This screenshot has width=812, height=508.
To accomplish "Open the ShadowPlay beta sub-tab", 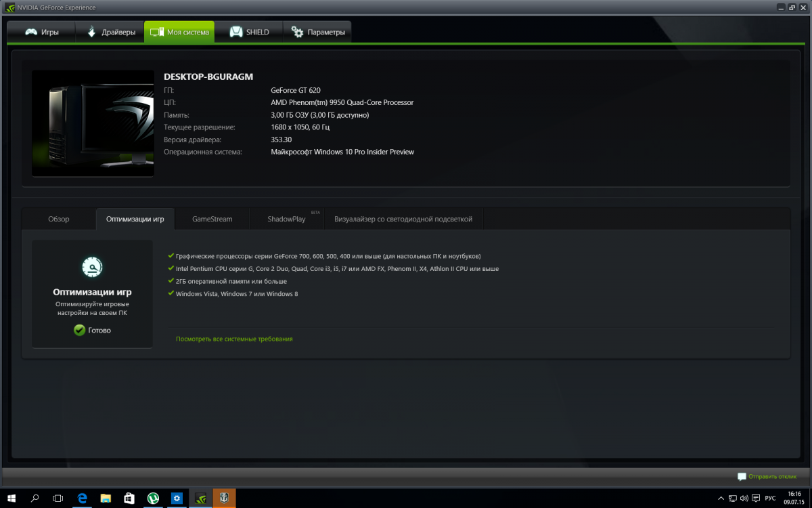I will pos(287,219).
